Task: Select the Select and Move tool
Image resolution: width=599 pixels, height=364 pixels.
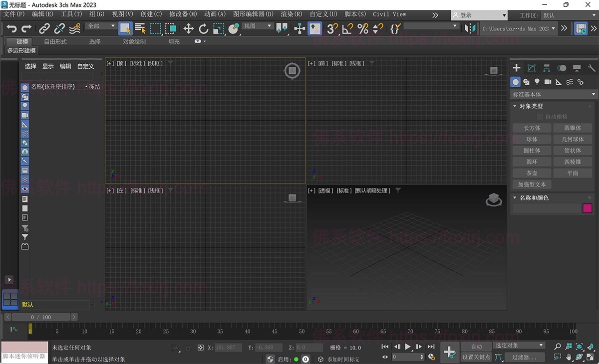Action: pyautogui.click(x=189, y=29)
